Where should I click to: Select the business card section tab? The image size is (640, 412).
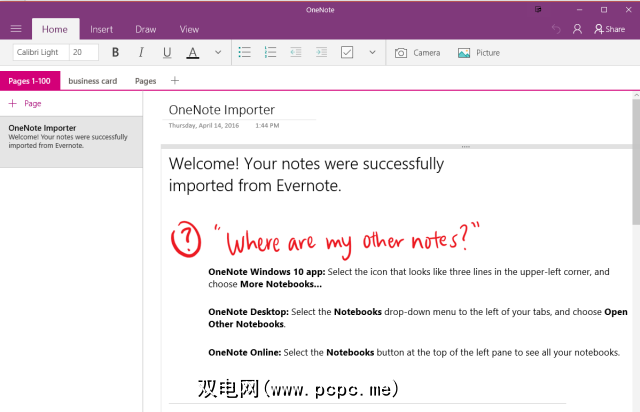pyautogui.click(x=92, y=80)
